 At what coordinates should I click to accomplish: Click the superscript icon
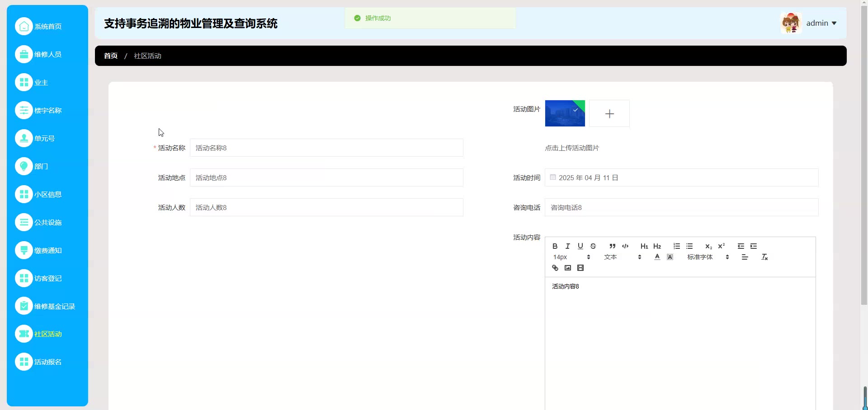coord(722,246)
